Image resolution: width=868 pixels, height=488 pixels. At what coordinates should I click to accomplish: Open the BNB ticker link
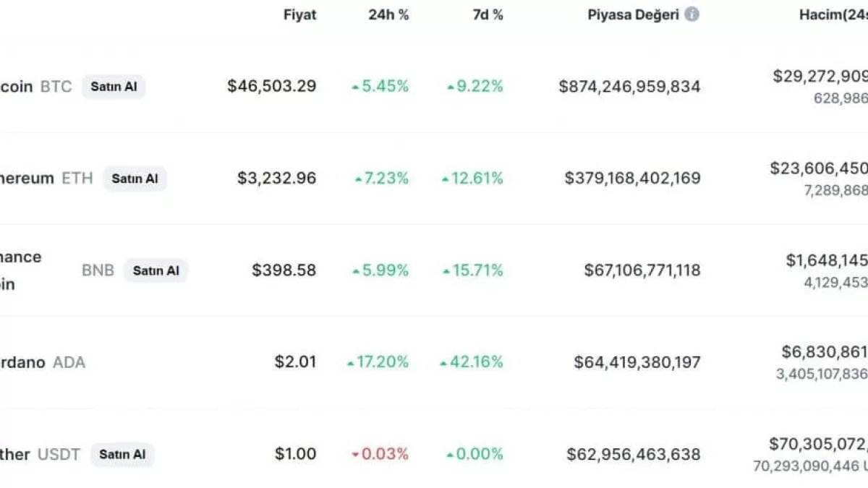[x=98, y=271]
